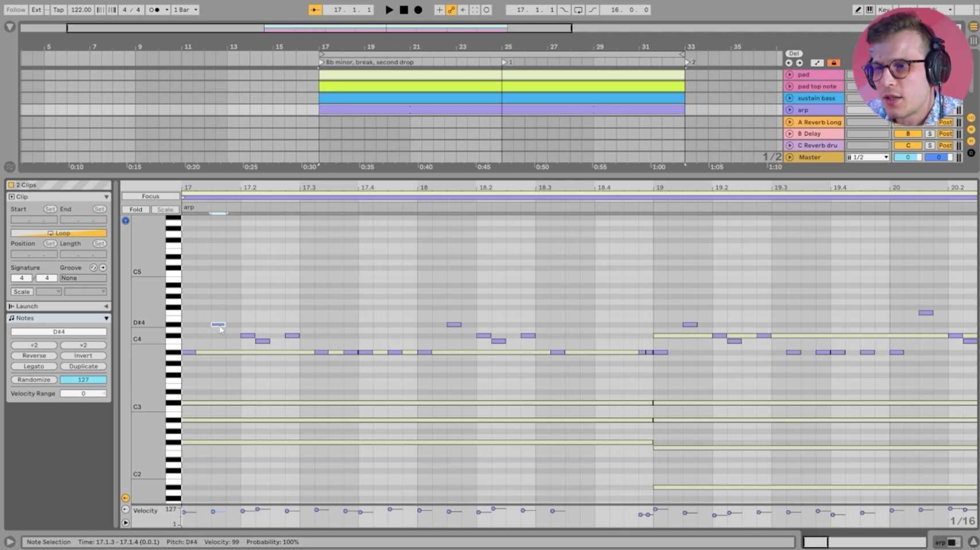Toggle Post button on C Reverb dru
This screenshot has width=980, height=550.
[x=946, y=145]
